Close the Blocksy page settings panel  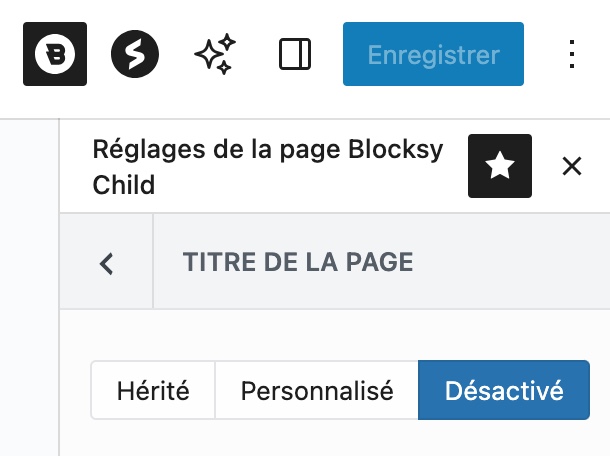coord(572,166)
